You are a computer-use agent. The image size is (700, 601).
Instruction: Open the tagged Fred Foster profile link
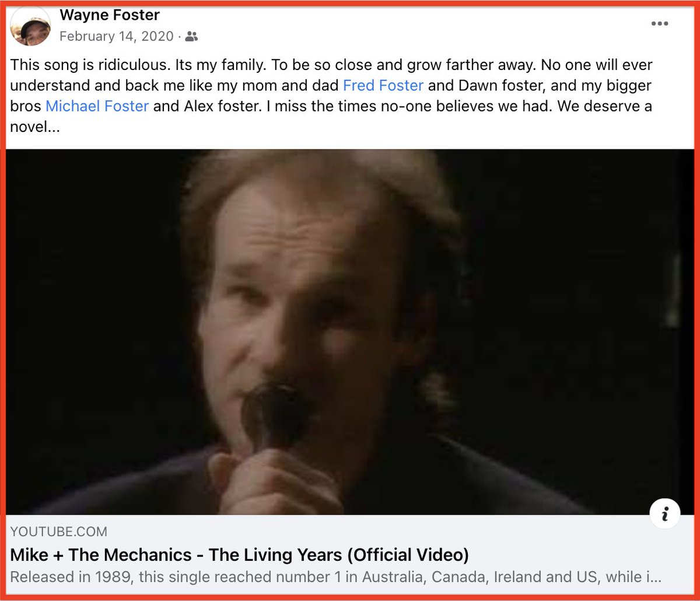pos(383,85)
